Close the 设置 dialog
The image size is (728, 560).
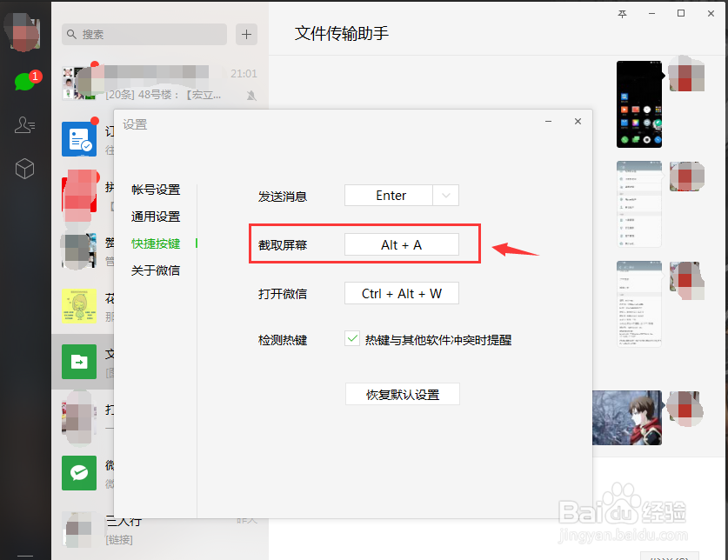click(578, 121)
